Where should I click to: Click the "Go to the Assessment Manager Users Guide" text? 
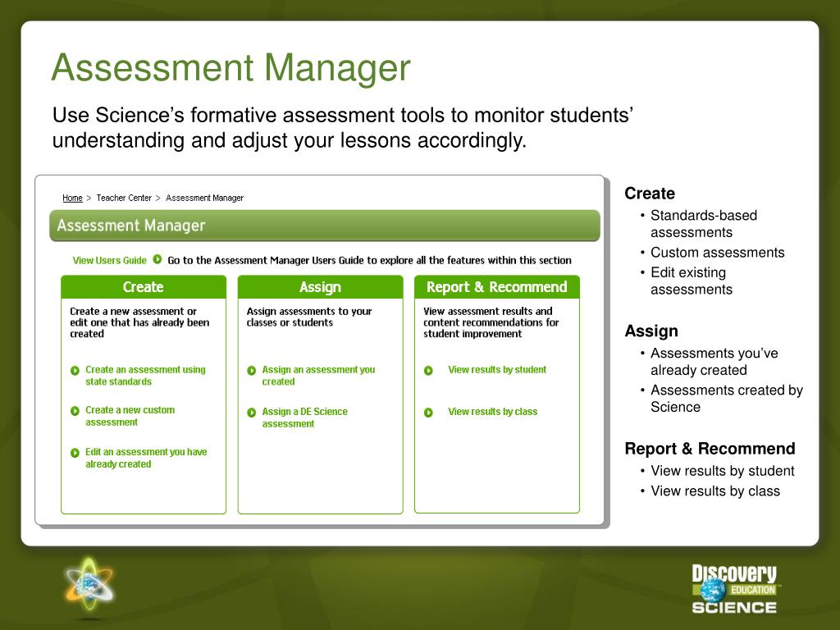(x=370, y=260)
